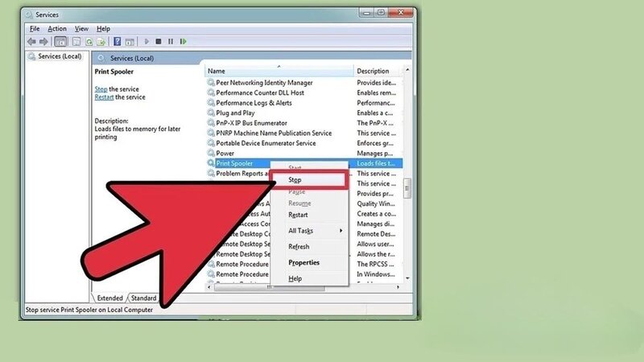Click gear icon beside Peer Networking Identity Manager
This screenshot has height=362, width=644.
click(x=211, y=83)
